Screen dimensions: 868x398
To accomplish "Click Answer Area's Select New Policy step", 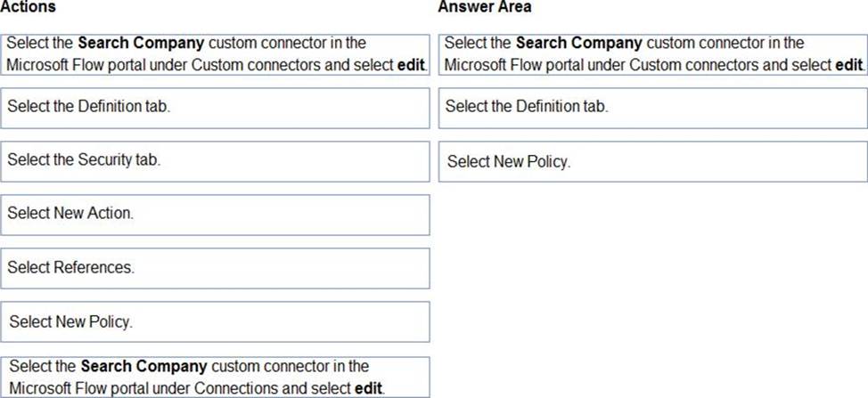I will click(x=653, y=161).
